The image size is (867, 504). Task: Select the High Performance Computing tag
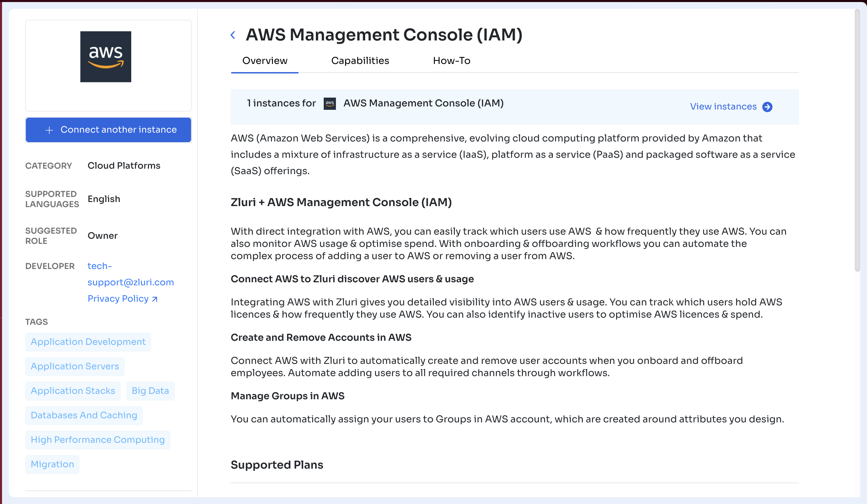97,440
